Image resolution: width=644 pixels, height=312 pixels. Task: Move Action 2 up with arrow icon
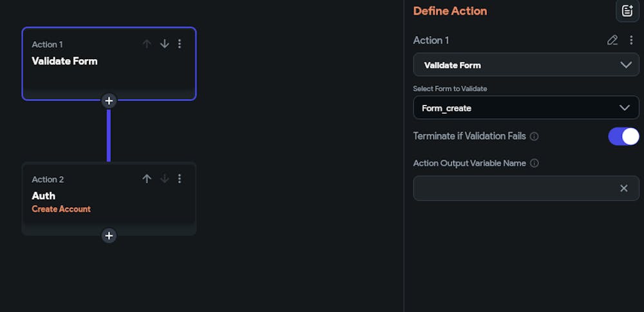tap(147, 179)
